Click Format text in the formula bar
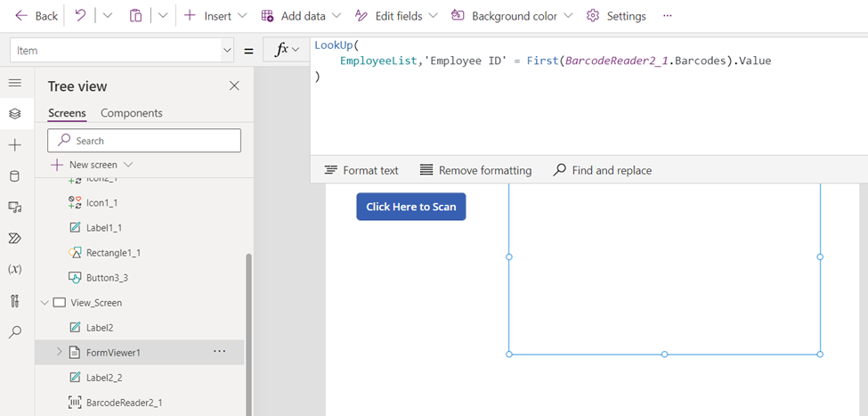 (361, 171)
